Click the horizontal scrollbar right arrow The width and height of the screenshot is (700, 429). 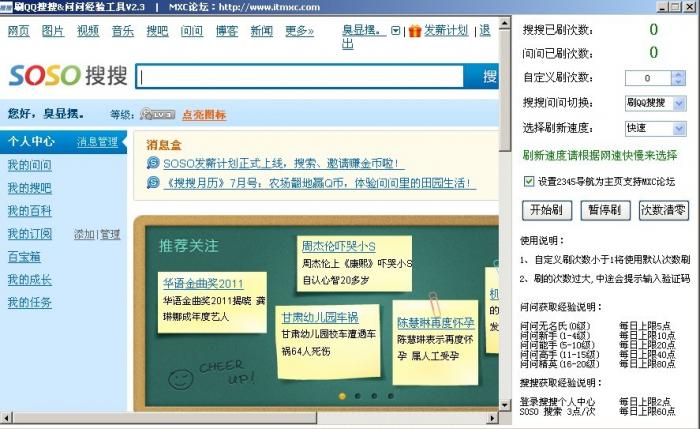(492, 418)
